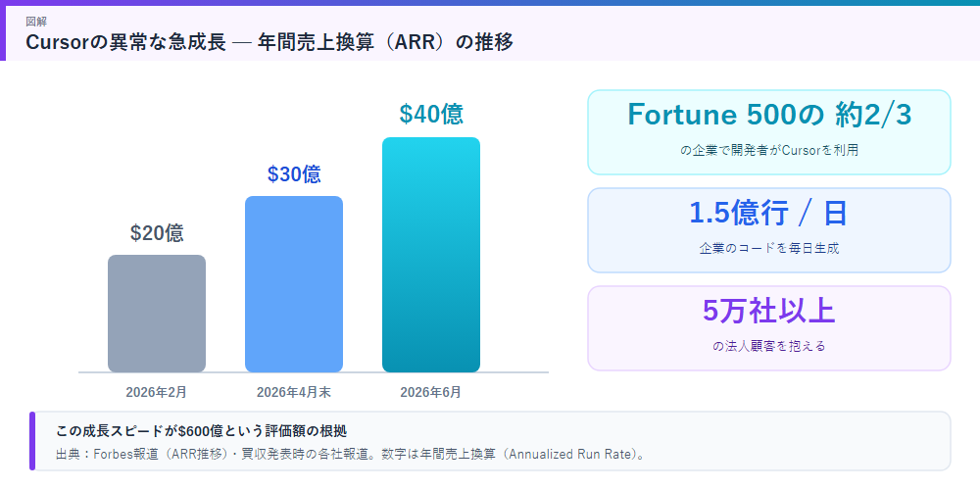Click the '1.5億行 / 日' stat heading
The width and height of the screenshot is (980, 490).
pyautogui.click(x=768, y=214)
